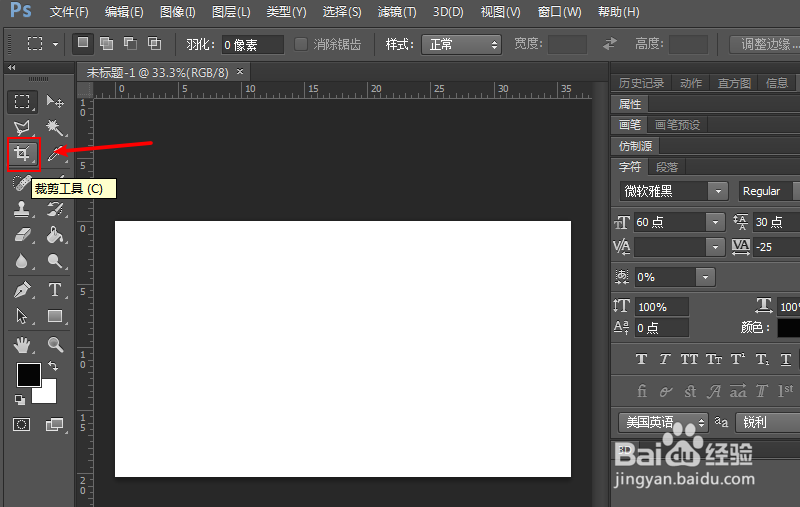The width and height of the screenshot is (800, 507).
Task: Open the tool preset picker dropdown
Action: (x=55, y=44)
